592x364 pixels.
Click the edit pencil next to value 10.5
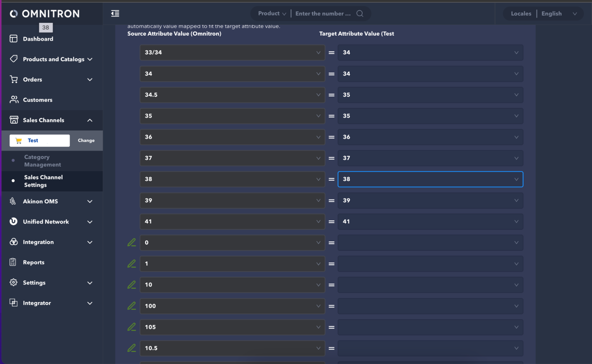tap(131, 348)
